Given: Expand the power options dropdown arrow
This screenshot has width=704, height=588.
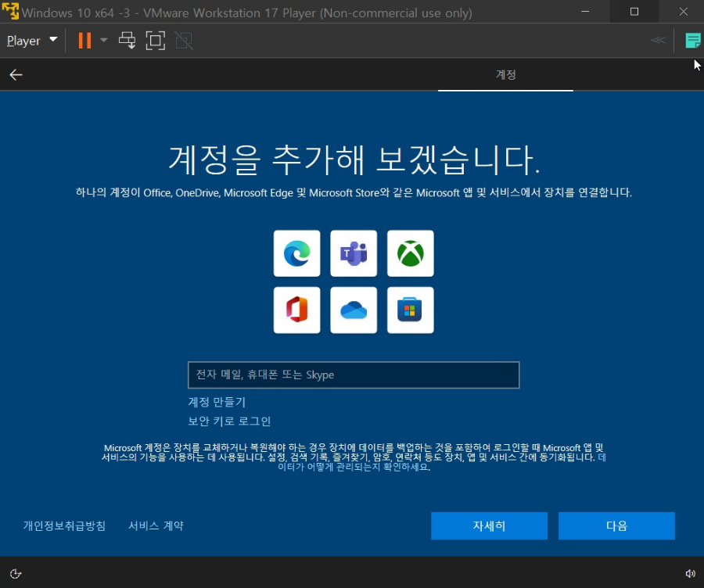Looking at the screenshot, I should pos(104,41).
